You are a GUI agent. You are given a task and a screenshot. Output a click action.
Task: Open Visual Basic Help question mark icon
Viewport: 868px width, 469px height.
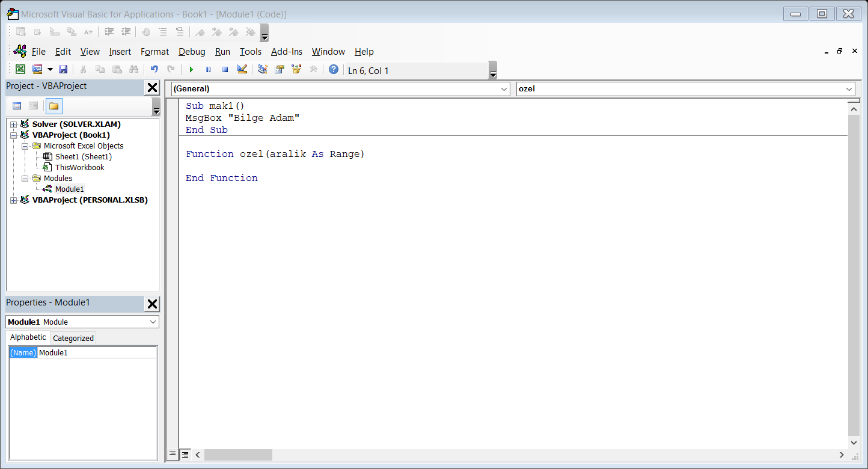pos(334,70)
